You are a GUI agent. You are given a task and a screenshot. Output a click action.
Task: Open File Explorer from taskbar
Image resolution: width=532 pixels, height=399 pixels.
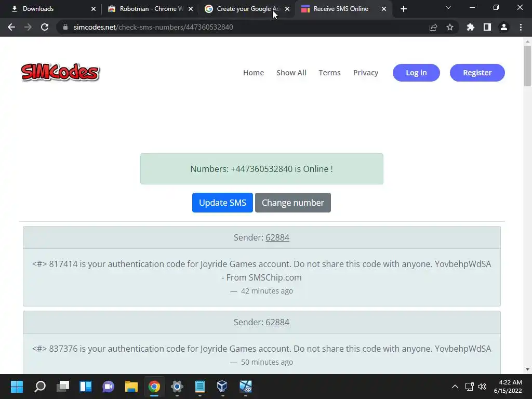(x=131, y=387)
